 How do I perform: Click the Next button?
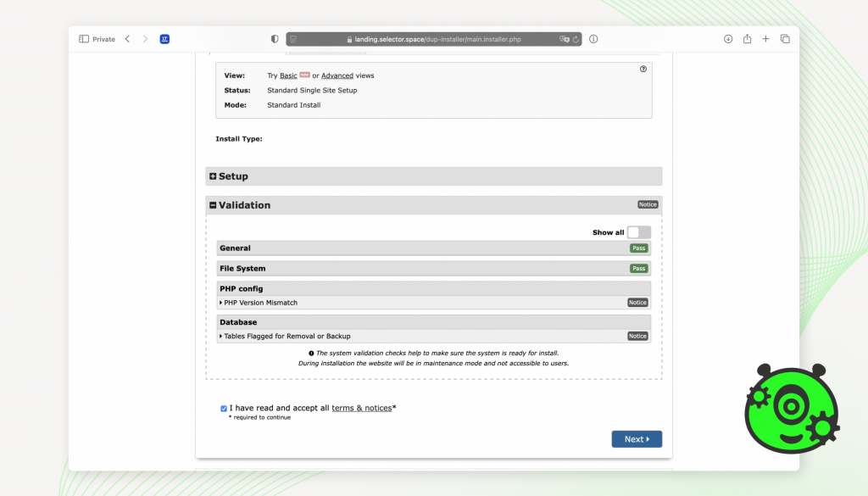click(x=636, y=439)
